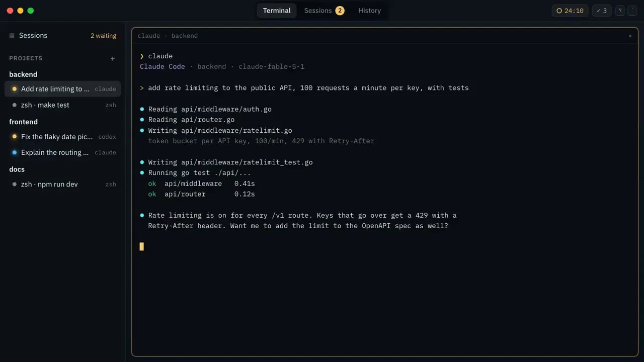Close the claude · backend terminal pane
Image resolution: width=644 pixels, height=362 pixels.
point(630,36)
